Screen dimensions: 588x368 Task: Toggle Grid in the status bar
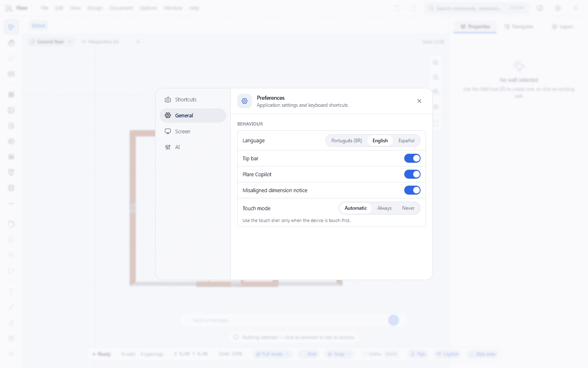309,354
